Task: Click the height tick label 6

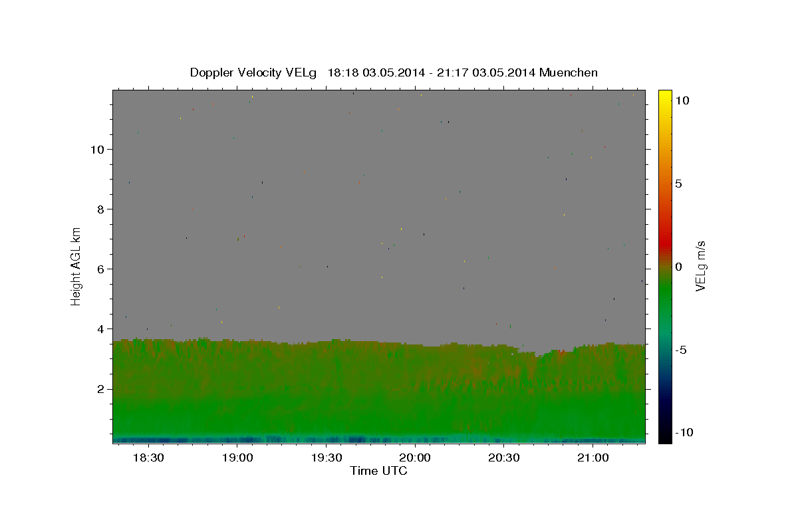Action: 100,269
